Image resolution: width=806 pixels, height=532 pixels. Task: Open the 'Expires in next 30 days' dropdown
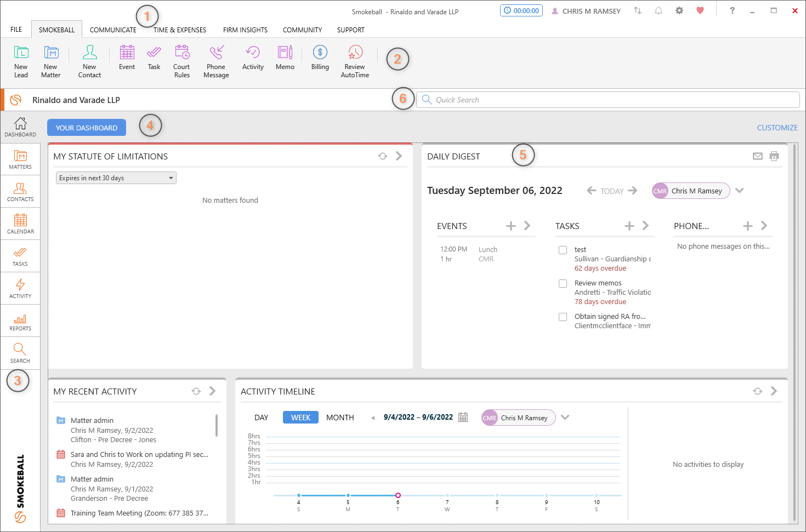point(116,178)
